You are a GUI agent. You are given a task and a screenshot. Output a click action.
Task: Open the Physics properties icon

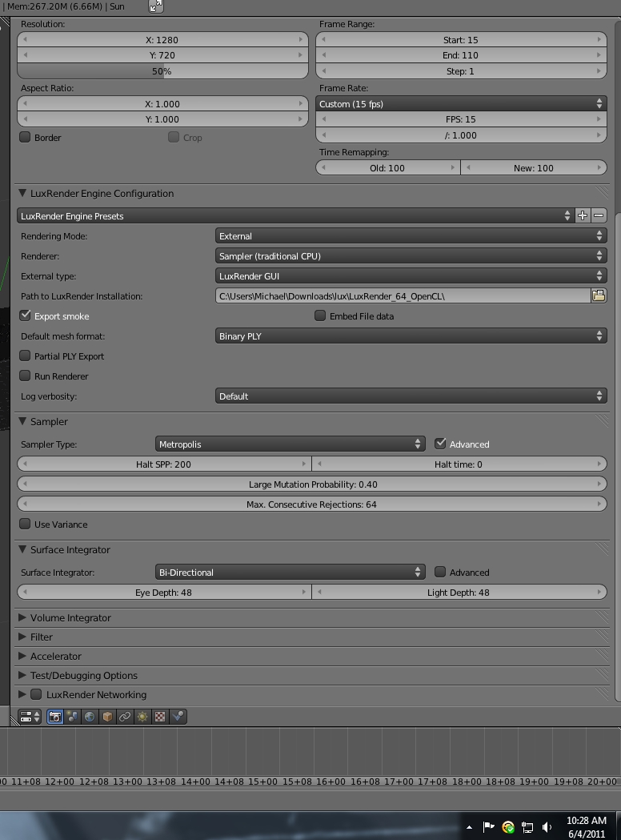pos(178,716)
